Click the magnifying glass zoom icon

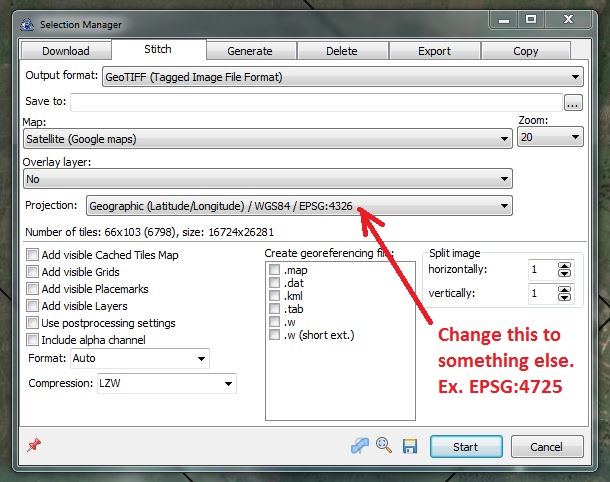coord(383,446)
